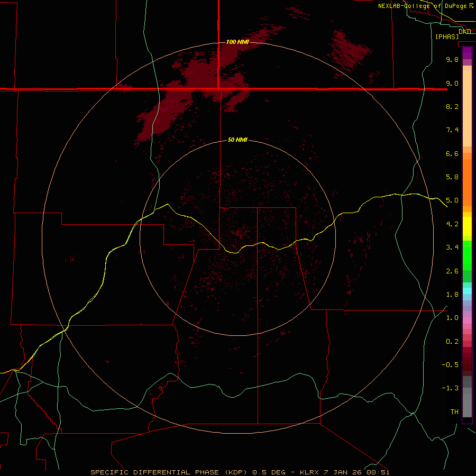Select the 7.4 value on color scale

452,130
